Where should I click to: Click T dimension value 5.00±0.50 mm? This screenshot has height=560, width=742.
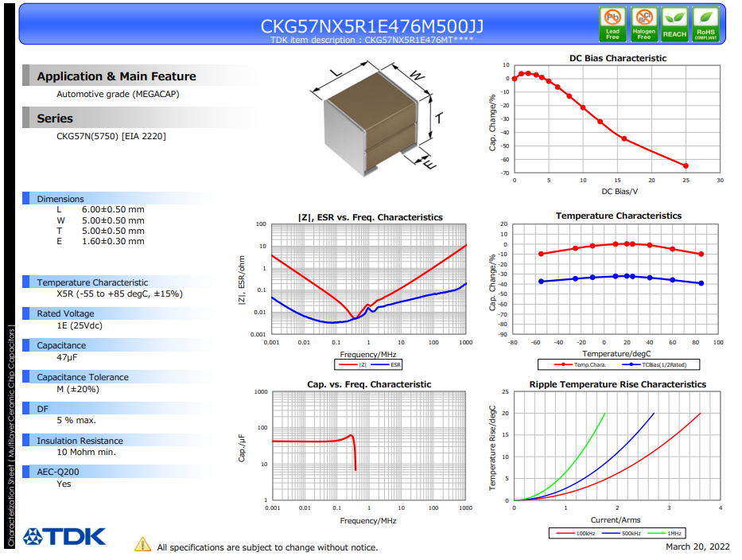tap(113, 231)
